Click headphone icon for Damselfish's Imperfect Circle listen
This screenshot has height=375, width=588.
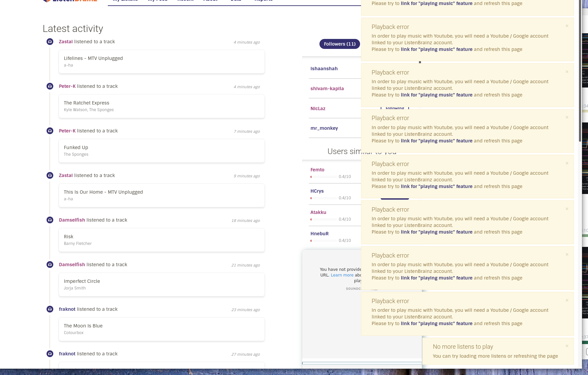50,265
